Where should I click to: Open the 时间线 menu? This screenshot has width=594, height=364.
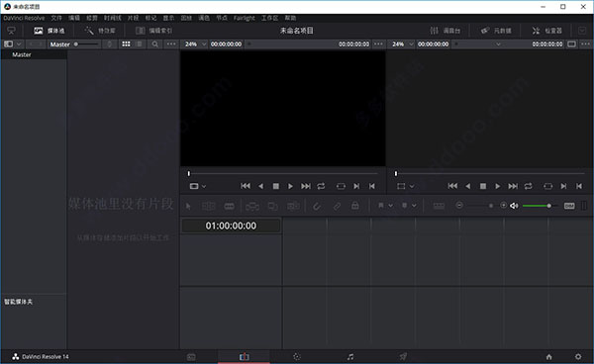click(113, 18)
